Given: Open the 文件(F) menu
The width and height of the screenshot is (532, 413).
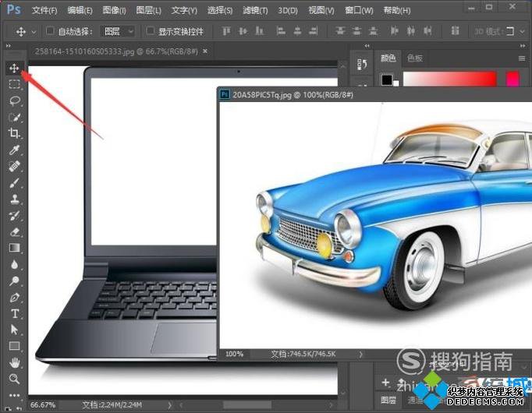Looking at the screenshot, I should point(44,10).
